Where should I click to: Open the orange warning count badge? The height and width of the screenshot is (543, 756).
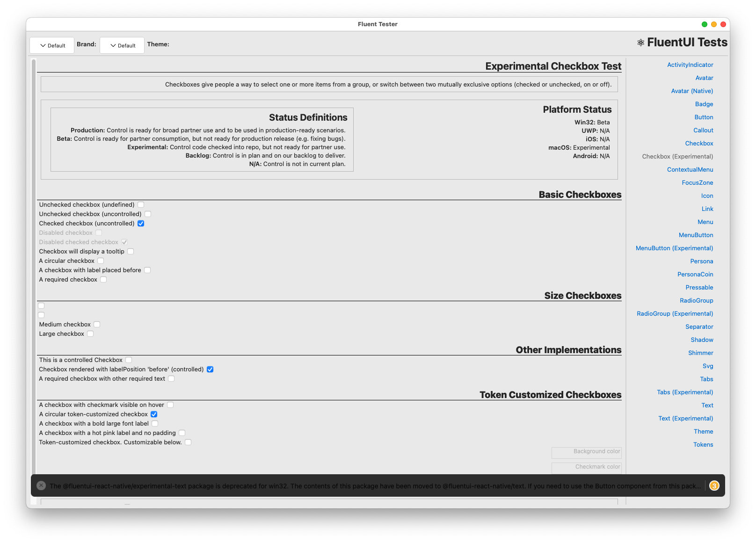(x=714, y=485)
